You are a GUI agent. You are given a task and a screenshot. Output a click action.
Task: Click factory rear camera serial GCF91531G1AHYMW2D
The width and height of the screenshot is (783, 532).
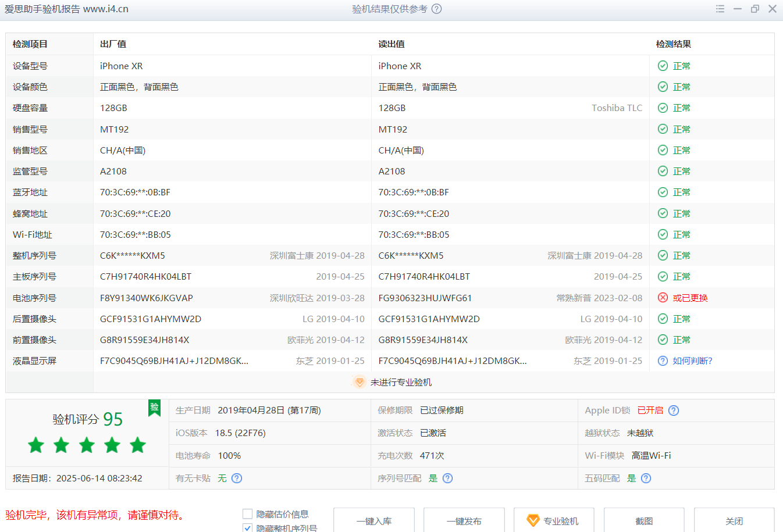(151, 319)
